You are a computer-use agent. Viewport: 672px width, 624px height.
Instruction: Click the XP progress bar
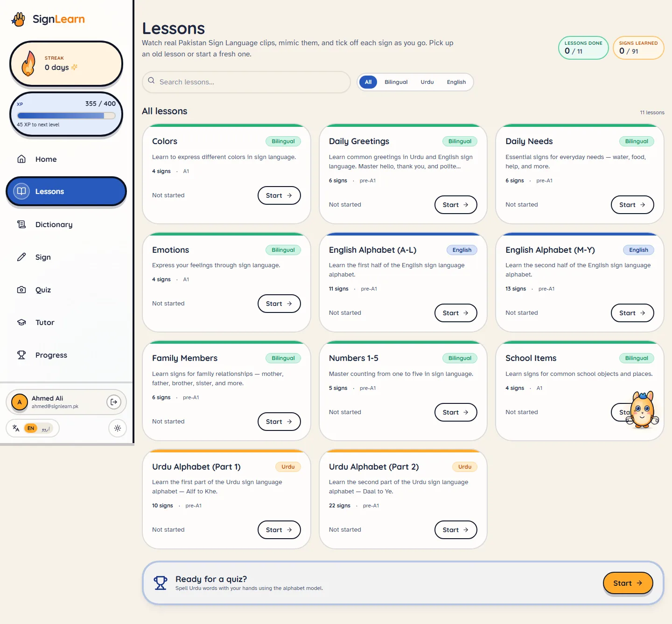click(x=66, y=115)
